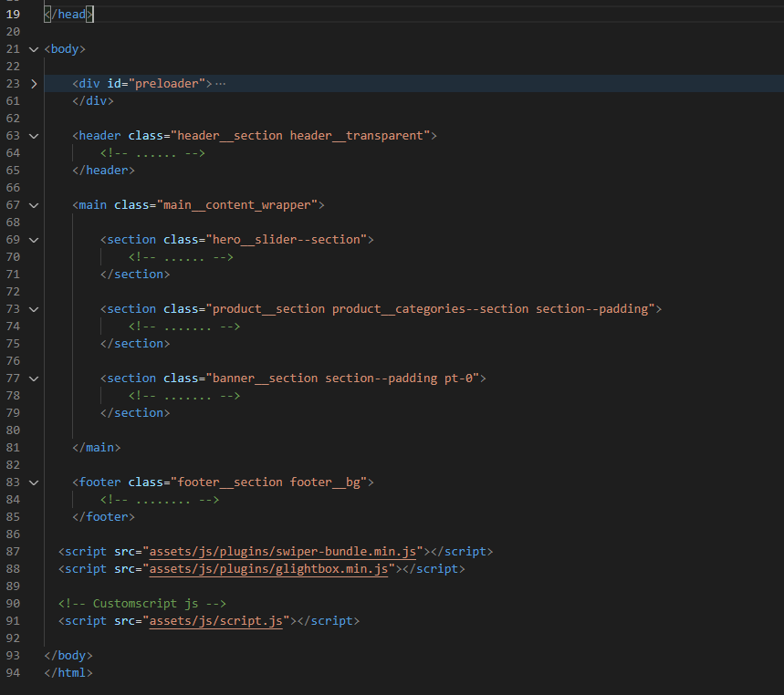Click the closing body tag

[x=68, y=656]
